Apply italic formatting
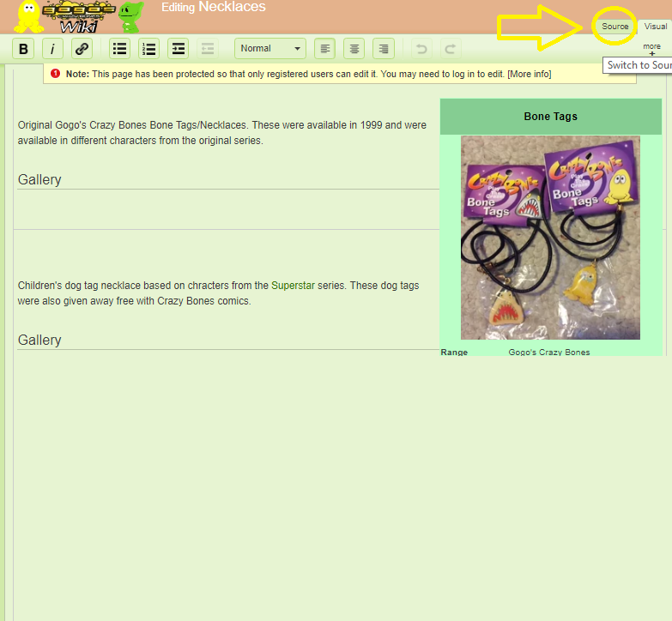Screen dimensions: 672x621 [x=52, y=48]
